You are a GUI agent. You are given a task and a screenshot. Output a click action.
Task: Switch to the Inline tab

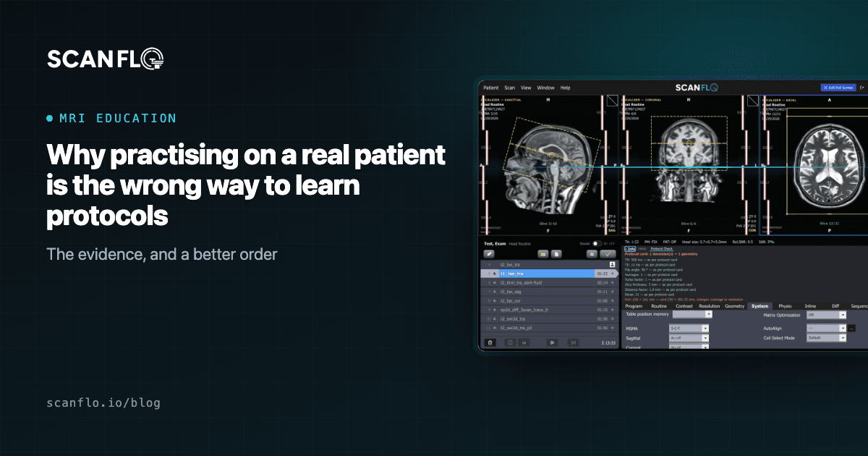[x=810, y=306]
